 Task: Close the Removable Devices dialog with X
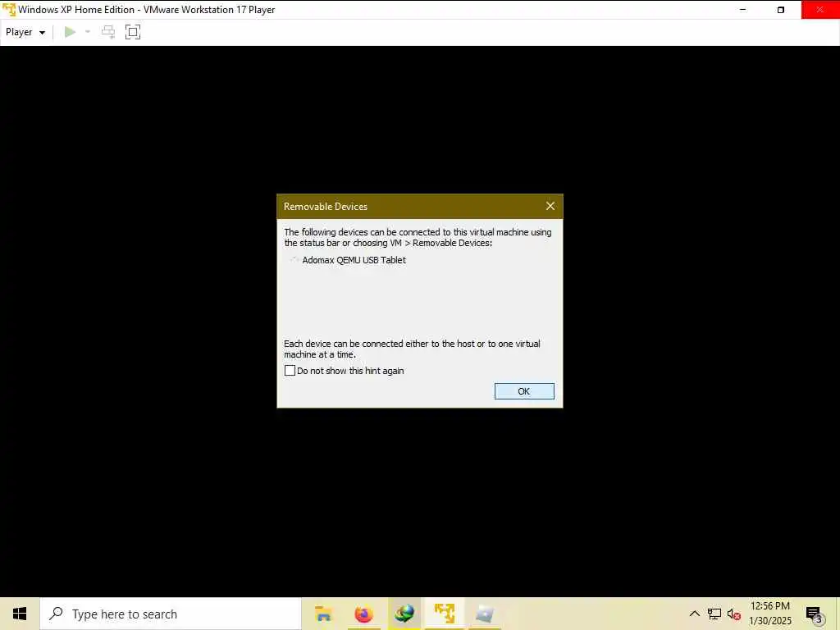550,206
